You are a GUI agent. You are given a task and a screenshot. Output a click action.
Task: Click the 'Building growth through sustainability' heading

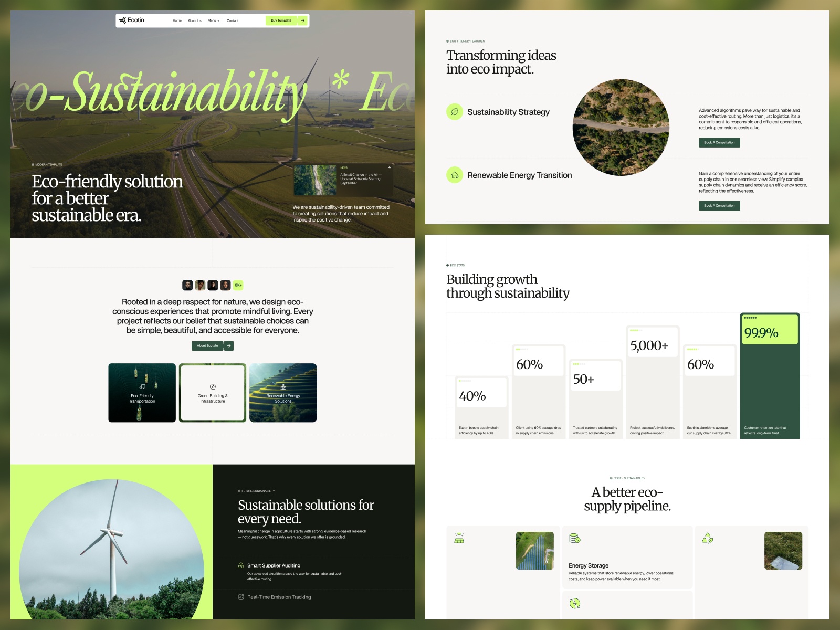click(x=508, y=286)
